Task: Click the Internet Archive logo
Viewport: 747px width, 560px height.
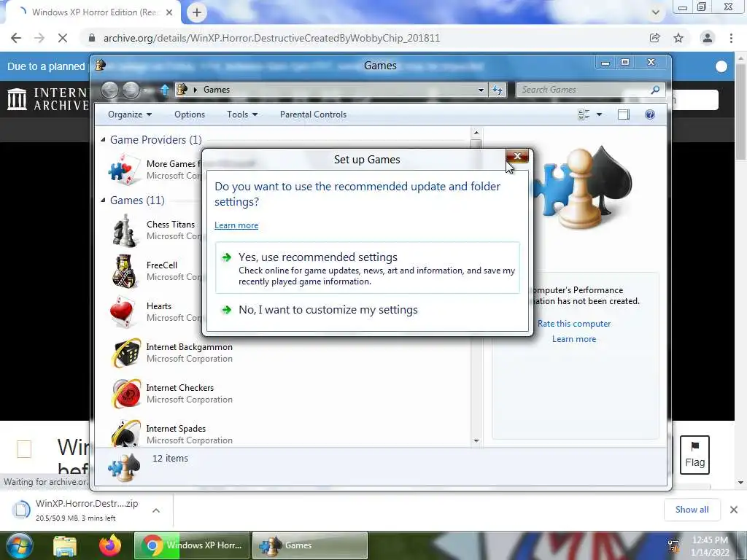Action: tap(47, 99)
